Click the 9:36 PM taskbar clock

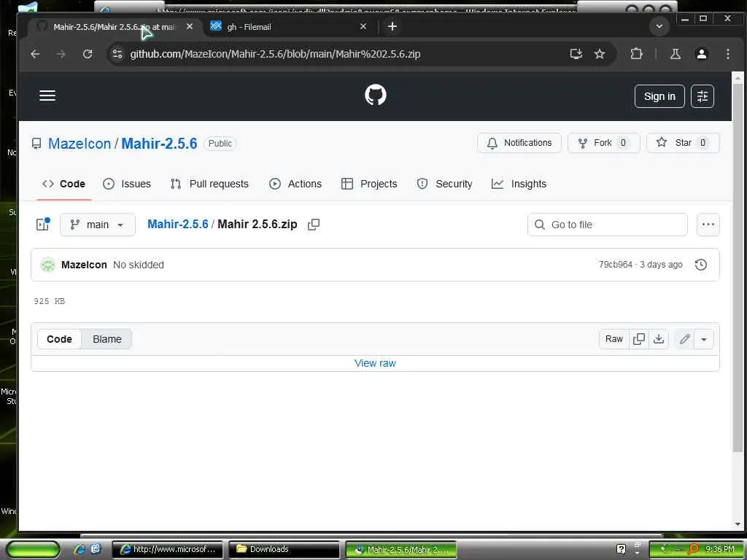click(720, 550)
